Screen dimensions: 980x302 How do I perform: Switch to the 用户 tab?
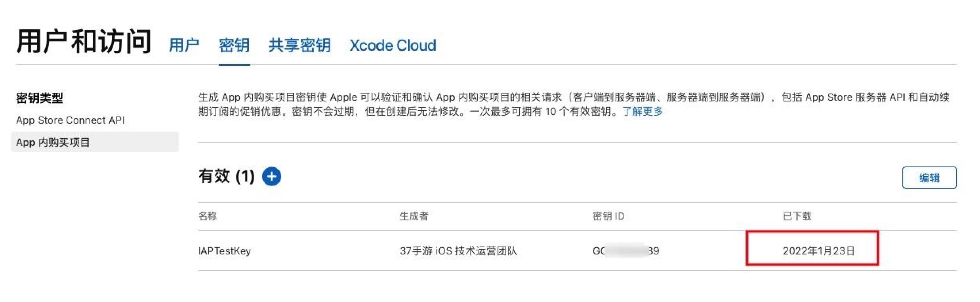pos(184,45)
